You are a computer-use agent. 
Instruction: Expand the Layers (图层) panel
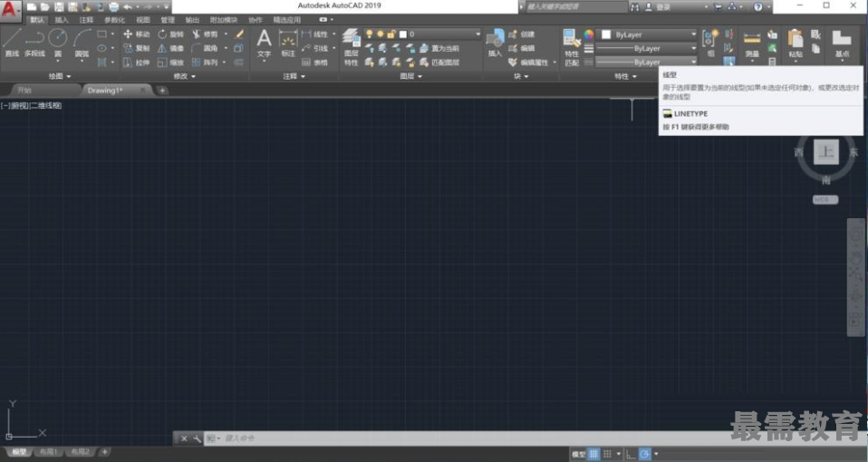[x=410, y=76]
